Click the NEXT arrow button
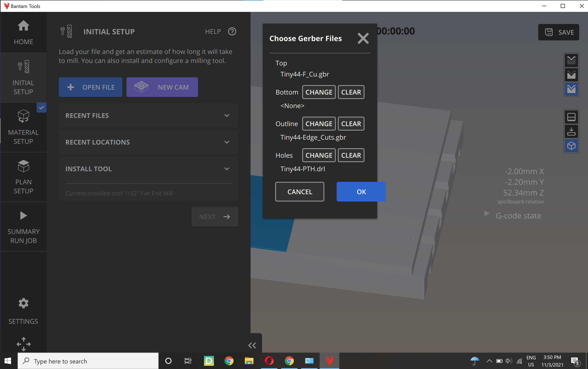Image resolution: width=588 pixels, height=369 pixels. pos(215,217)
